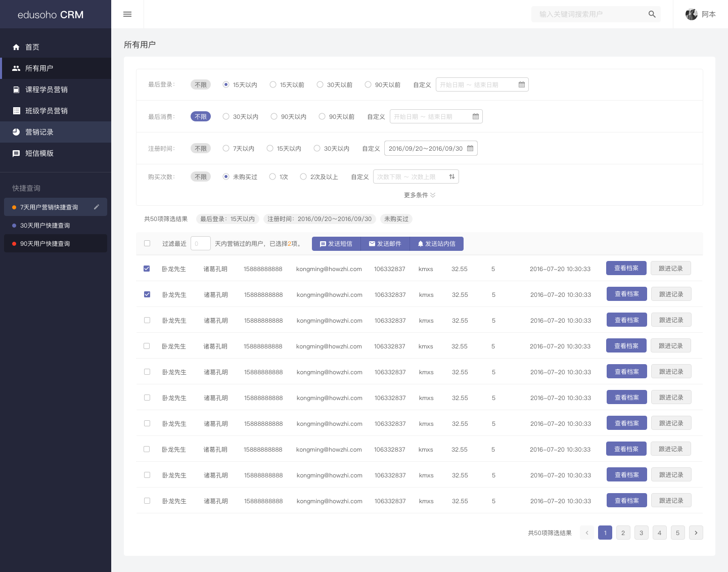Click the home icon beside 首页
Viewport: 728px width, 572px height.
[x=16, y=47]
